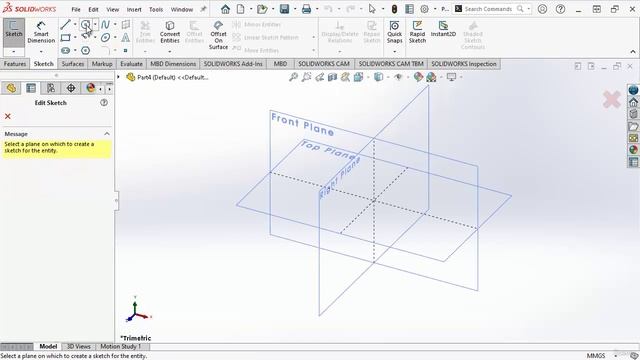Screen dimensions: 640x360
Task: Cancel Edit Sketch with red X
Action: click(x=8, y=116)
